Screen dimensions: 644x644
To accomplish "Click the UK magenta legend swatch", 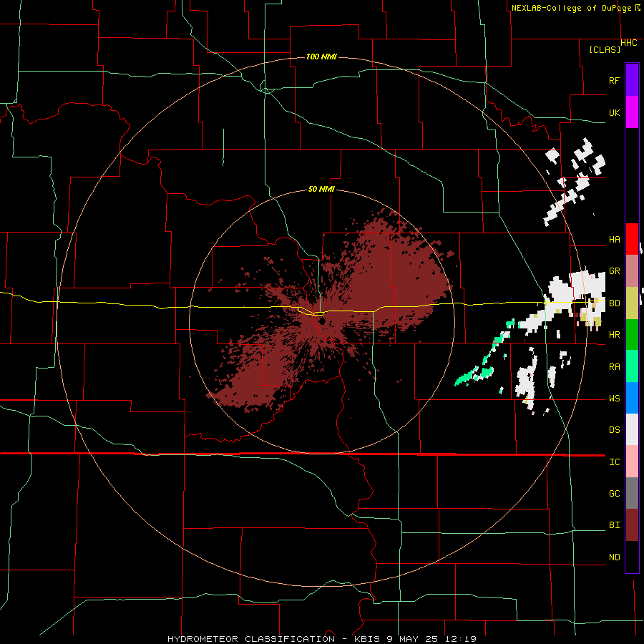I will [x=632, y=112].
